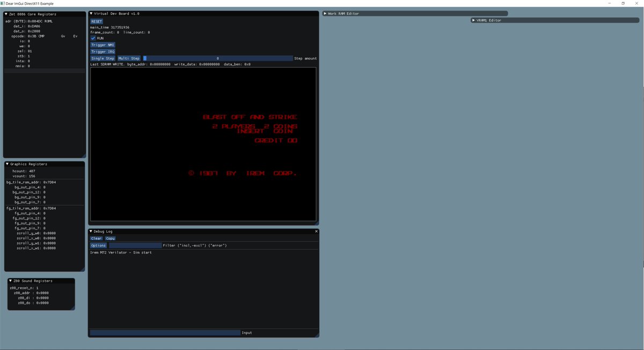The width and height of the screenshot is (644, 350).
Task: Click 'z80_addr : 0x0000' row
Action: 31,293
